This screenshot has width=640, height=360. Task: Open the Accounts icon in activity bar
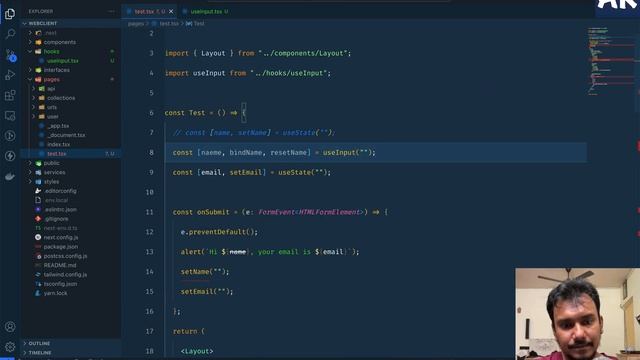tap(10, 327)
